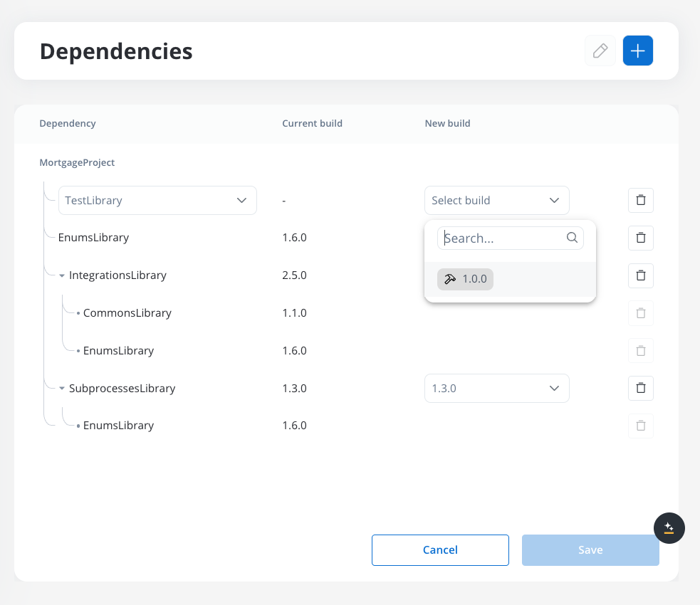Viewport: 700px width, 605px height.
Task: Collapse the IntegrationsLibrary tree node
Action: pyautogui.click(x=62, y=275)
